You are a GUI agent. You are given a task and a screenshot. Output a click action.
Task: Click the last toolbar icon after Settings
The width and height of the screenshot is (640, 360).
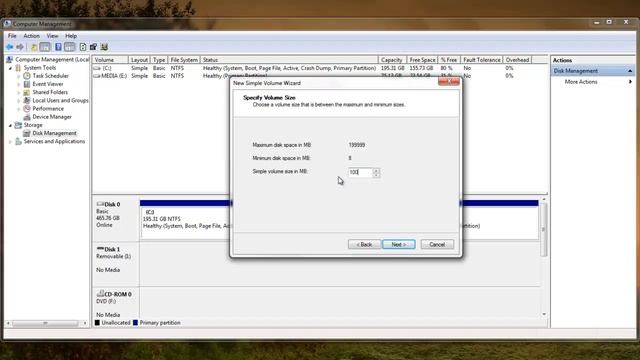point(104,47)
